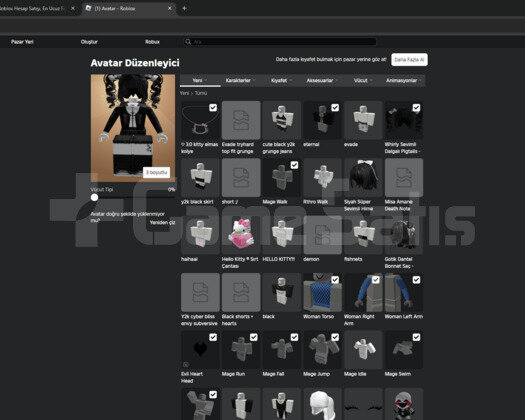Select the HELLO KITTY!!! clothing item
Image resolution: width=525 pixels, height=420 pixels.
tap(282, 235)
